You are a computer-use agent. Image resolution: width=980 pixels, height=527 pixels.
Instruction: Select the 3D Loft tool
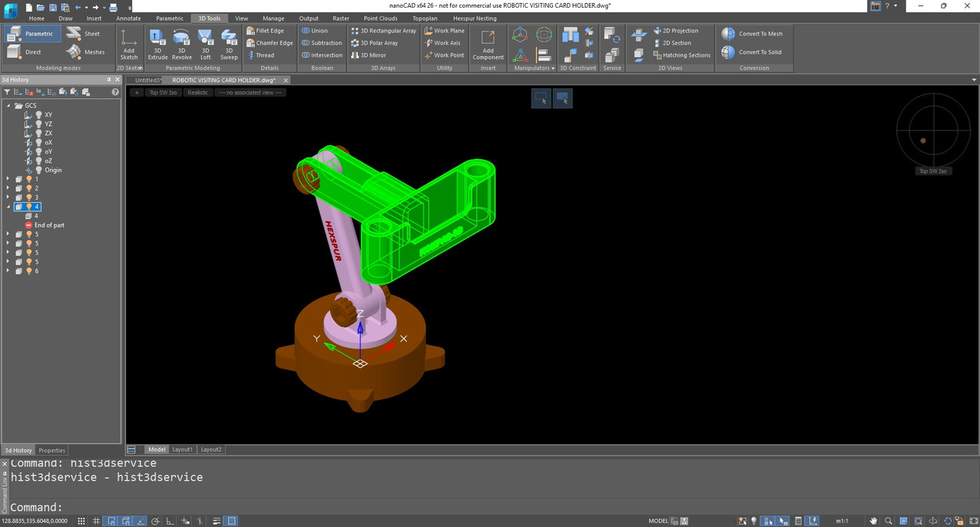click(x=205, y=44)
